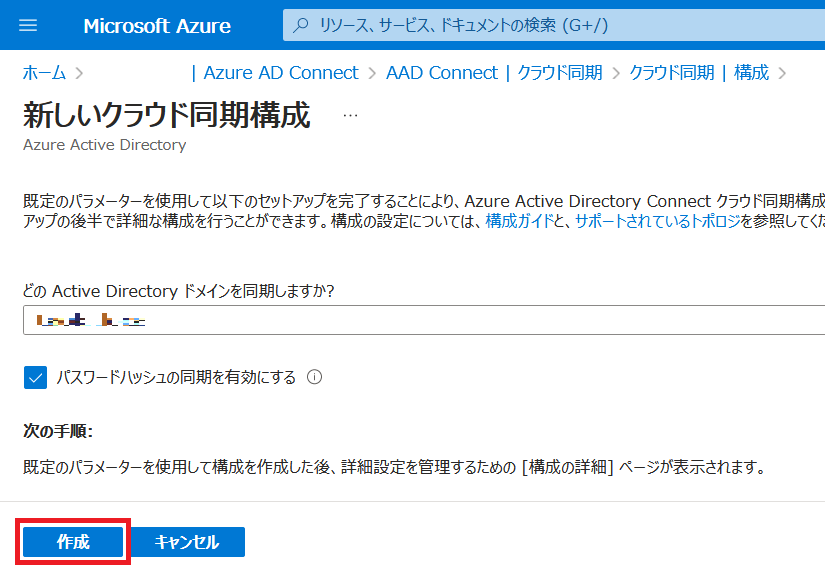Viewport: 825px width, 581px height.
Task: Click the 次の手順 section heading
Action: pos(58,431)
